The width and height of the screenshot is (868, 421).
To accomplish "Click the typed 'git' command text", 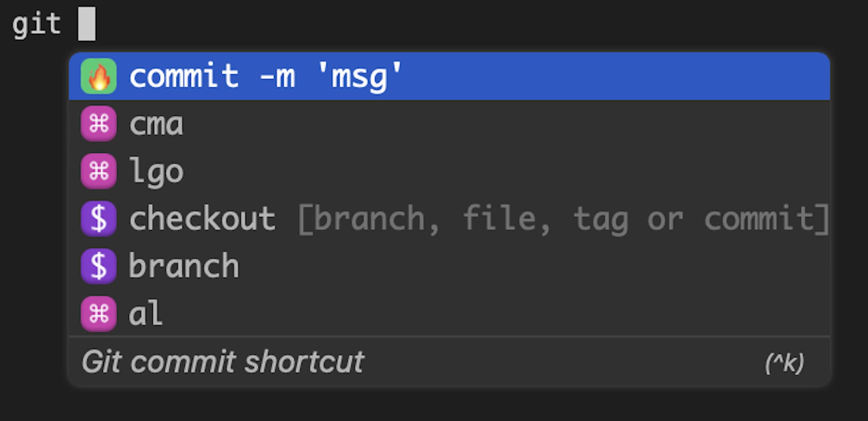I will (36, 24).
